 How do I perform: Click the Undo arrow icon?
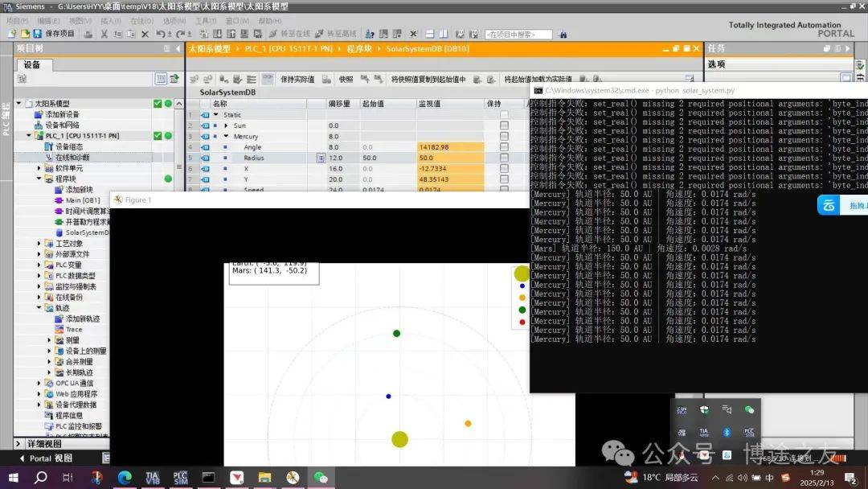(160, 35)
